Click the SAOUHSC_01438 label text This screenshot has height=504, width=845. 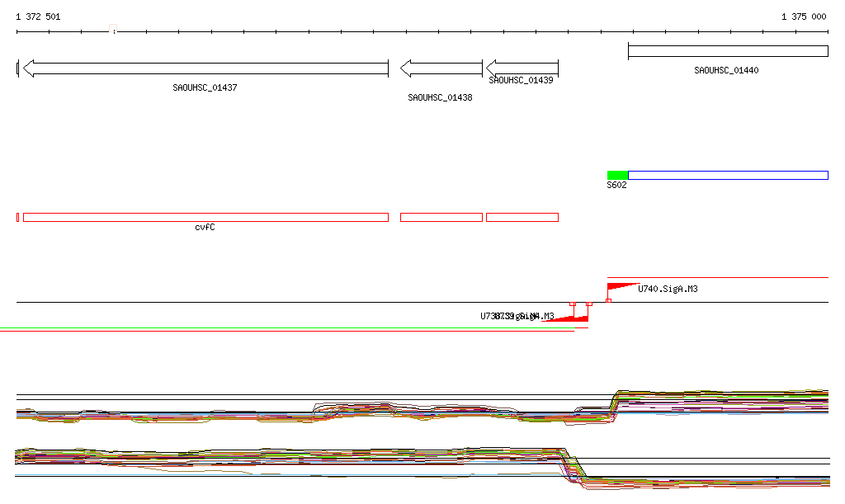(x=440, y=97)
